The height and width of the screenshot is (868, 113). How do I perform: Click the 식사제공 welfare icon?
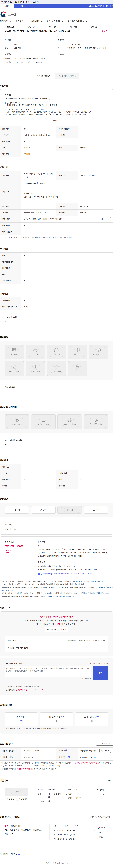click(x=78, y=369)
